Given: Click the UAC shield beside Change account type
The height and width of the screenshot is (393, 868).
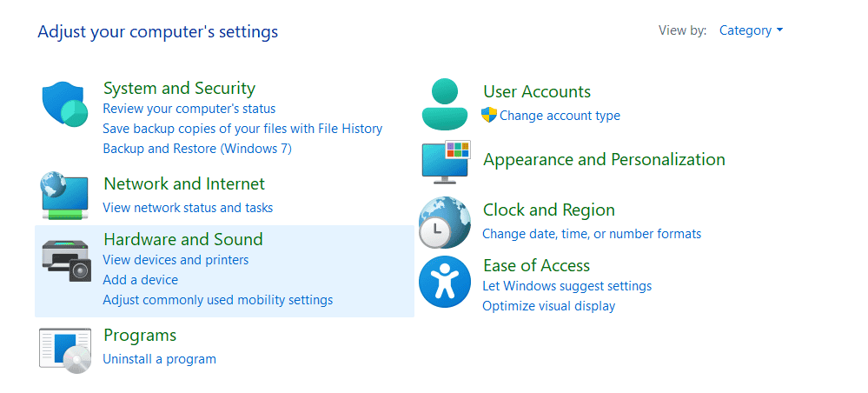Looking at the screenshot, I should [489, 115].
